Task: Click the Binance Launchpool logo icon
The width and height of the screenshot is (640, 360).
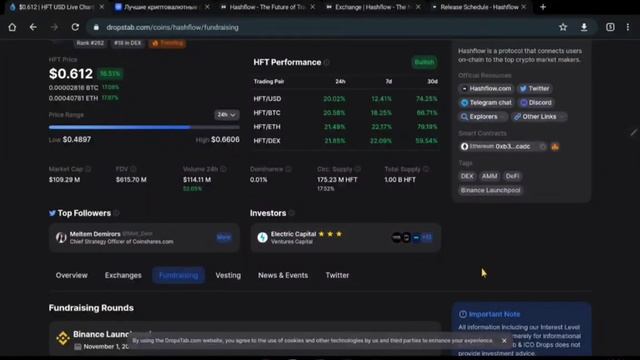Action: click(63, 338)
